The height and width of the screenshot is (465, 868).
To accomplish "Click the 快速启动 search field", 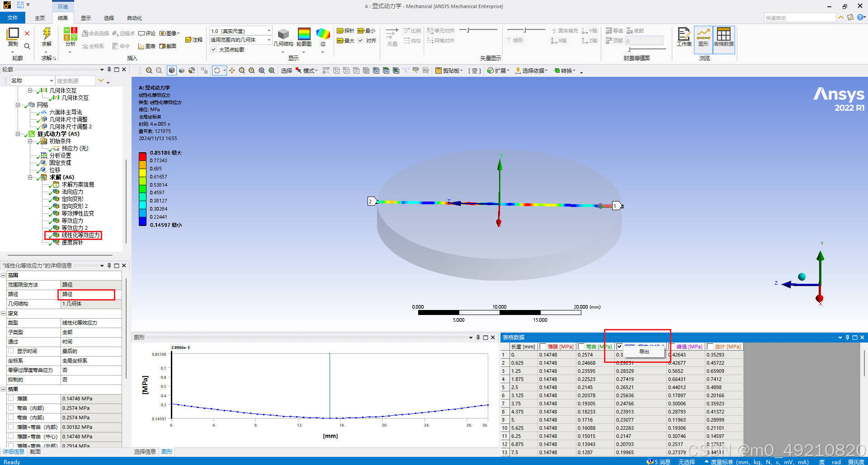I will [800, 18].
